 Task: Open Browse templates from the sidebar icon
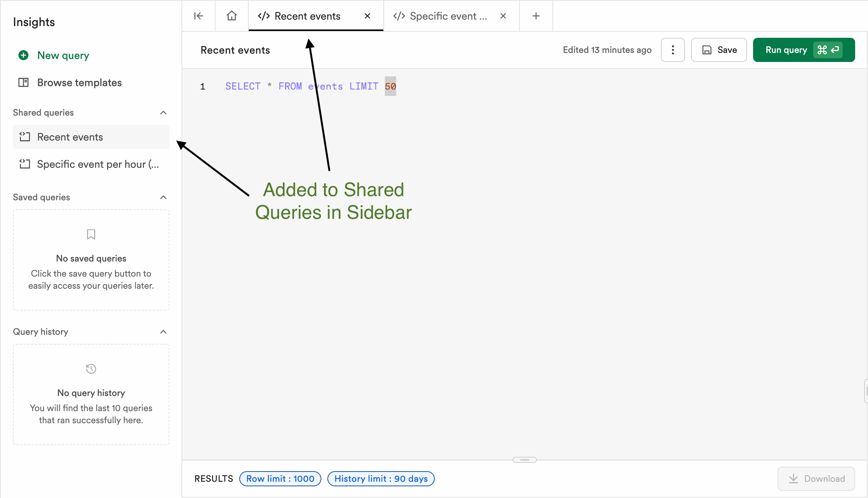coord(23,82)
